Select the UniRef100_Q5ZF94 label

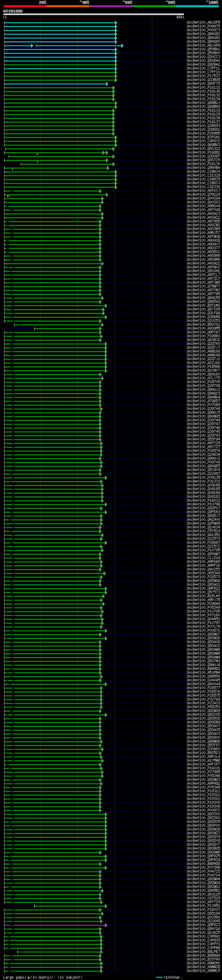point(203,439)
